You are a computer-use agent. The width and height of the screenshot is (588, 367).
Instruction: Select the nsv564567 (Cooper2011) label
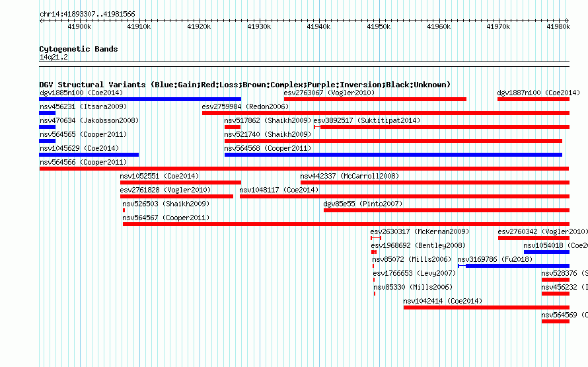tap(166, 218)
